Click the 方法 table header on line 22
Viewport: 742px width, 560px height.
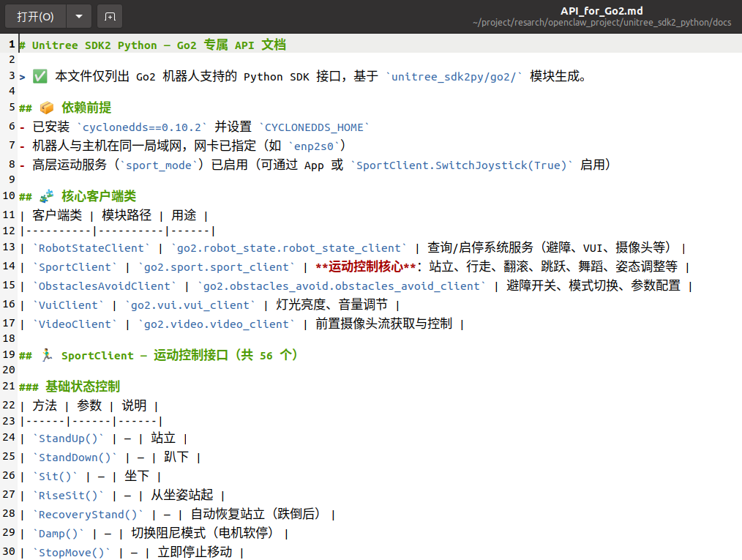(x=45, y=406)
